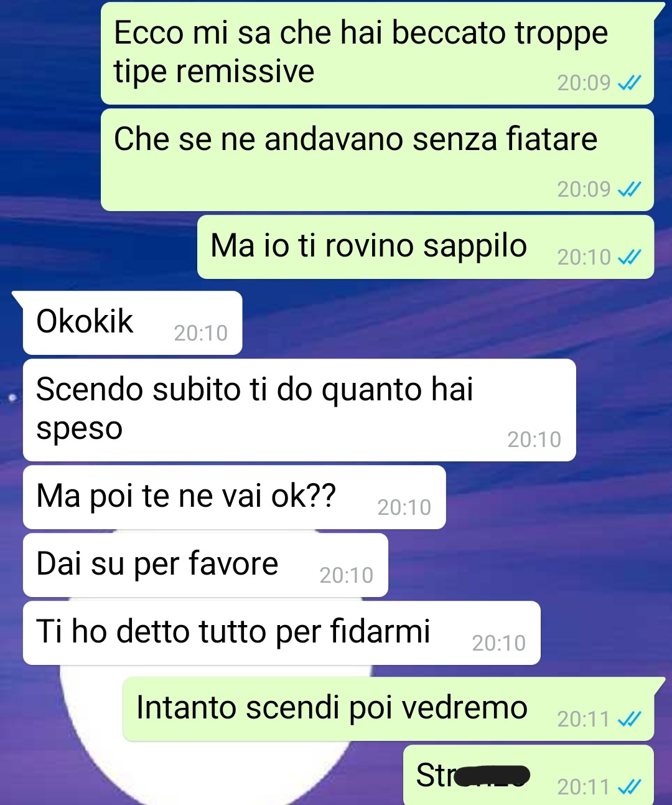
Task: Tap the 20:11 timestamp on "Intanto scendi" message
Action: pos(584,719)
